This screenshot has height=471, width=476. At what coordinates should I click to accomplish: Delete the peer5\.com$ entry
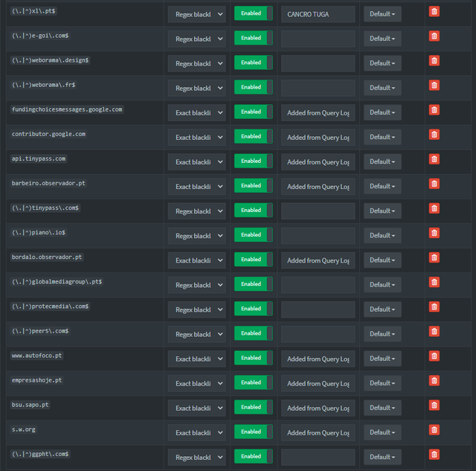434,331
